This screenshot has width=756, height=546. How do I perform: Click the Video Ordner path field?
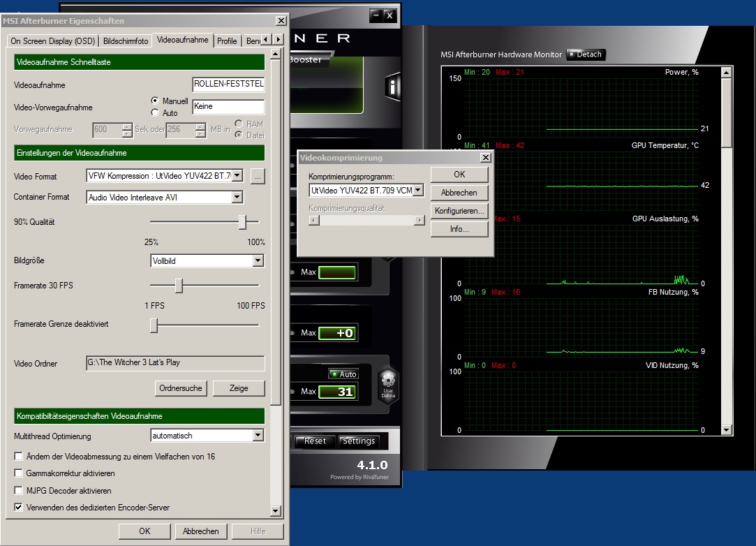(175, 362)
